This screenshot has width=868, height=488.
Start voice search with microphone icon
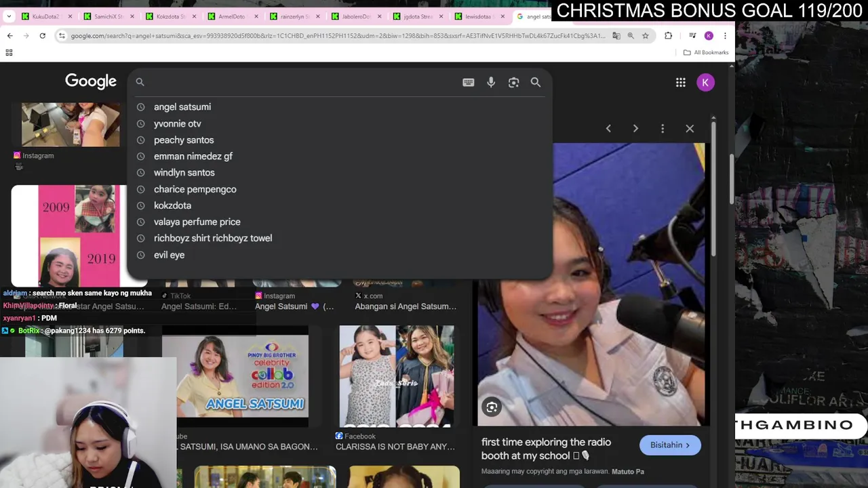tap(491, 82)
